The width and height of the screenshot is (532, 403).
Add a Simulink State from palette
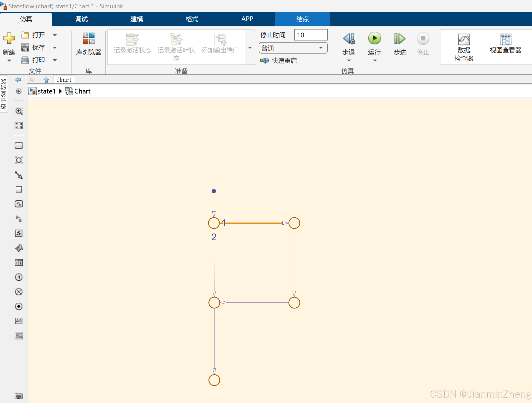[19, 204]
